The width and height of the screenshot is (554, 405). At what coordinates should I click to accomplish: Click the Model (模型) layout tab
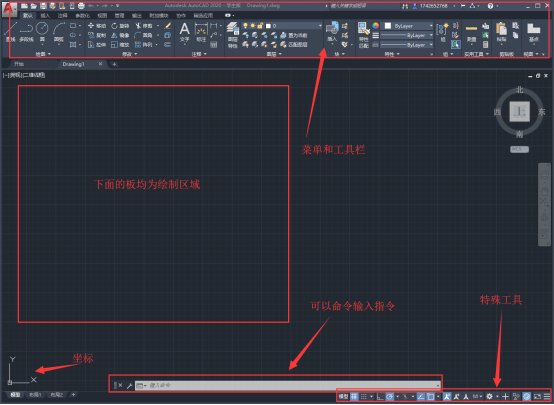tap(15, 395)
